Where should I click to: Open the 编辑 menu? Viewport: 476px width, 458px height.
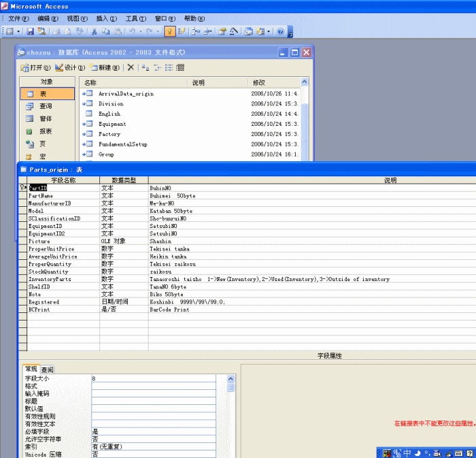tap(48, 18)
